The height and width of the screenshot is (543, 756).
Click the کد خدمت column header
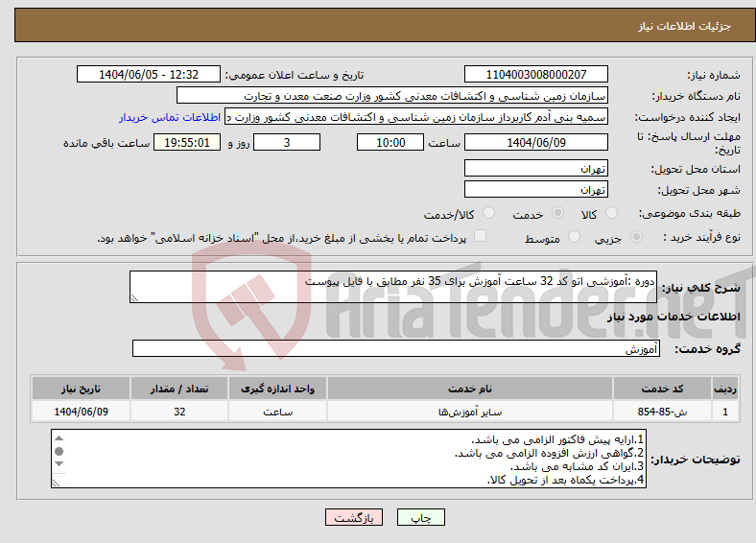pos(663,389)
